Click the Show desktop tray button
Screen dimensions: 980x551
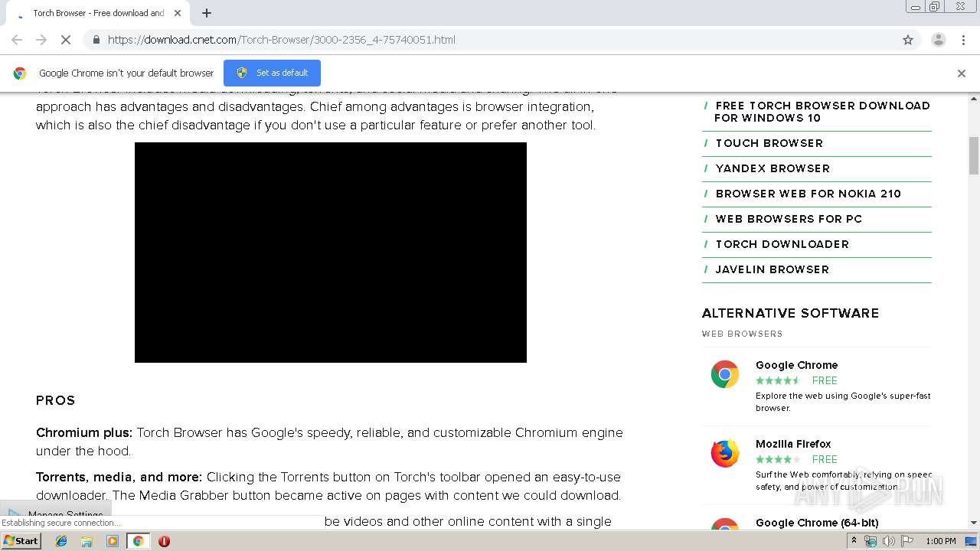click(971, 541)
